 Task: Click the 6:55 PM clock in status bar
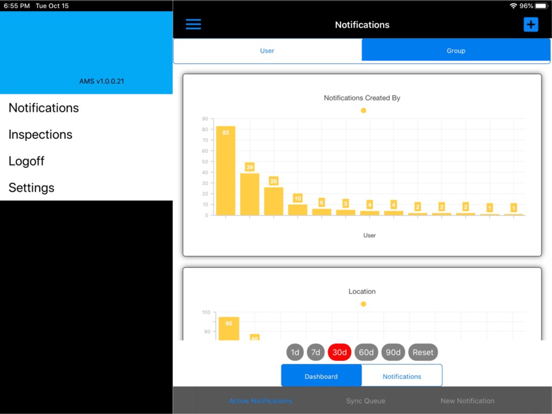click(x=17, y=6)
